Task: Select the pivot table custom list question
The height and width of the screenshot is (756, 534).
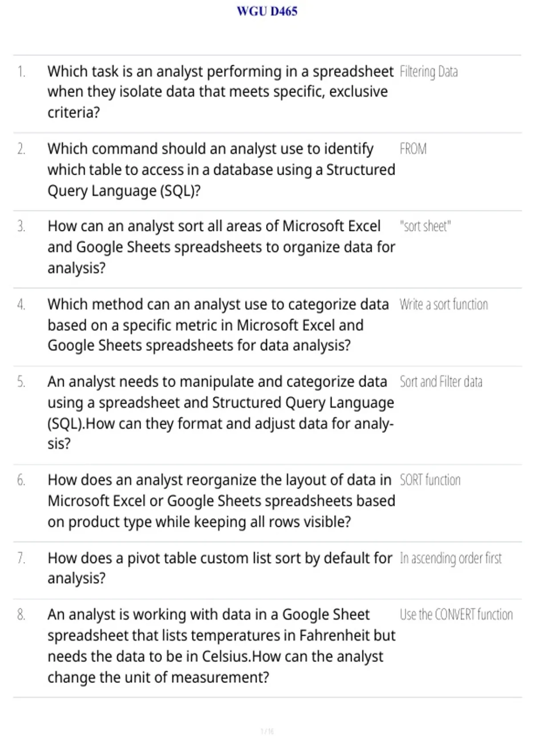Action: 220,568
